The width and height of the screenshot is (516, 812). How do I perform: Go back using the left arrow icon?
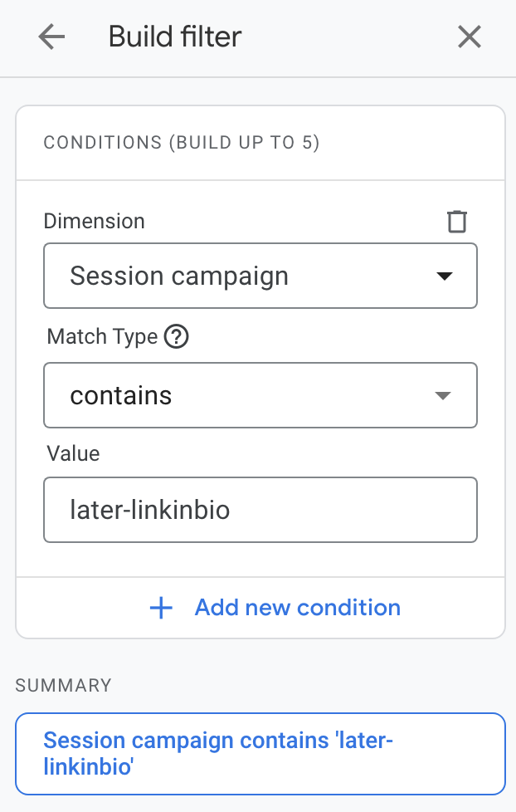coord(51,37)
